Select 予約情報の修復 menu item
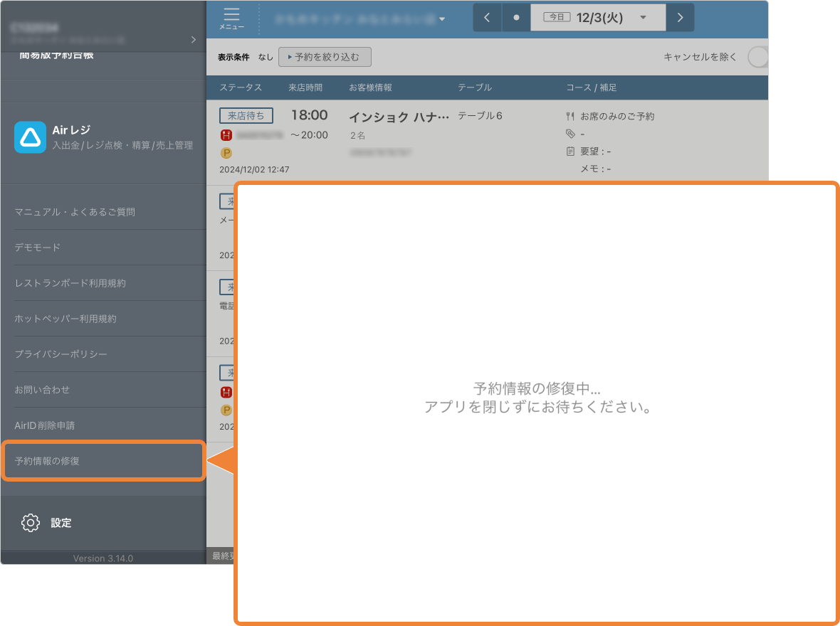 103,460
